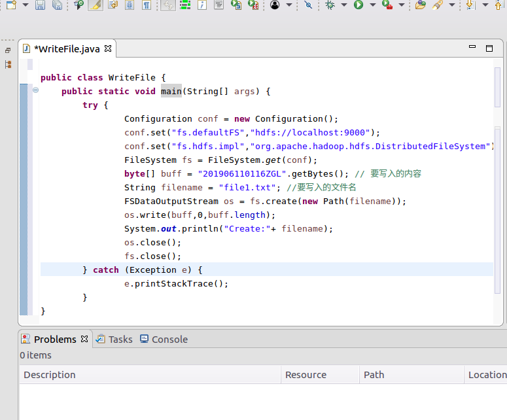Viewport: 507px width, 420px height.
Task: Open the New wizard dropdown arrow
Action: pos(26,5)
